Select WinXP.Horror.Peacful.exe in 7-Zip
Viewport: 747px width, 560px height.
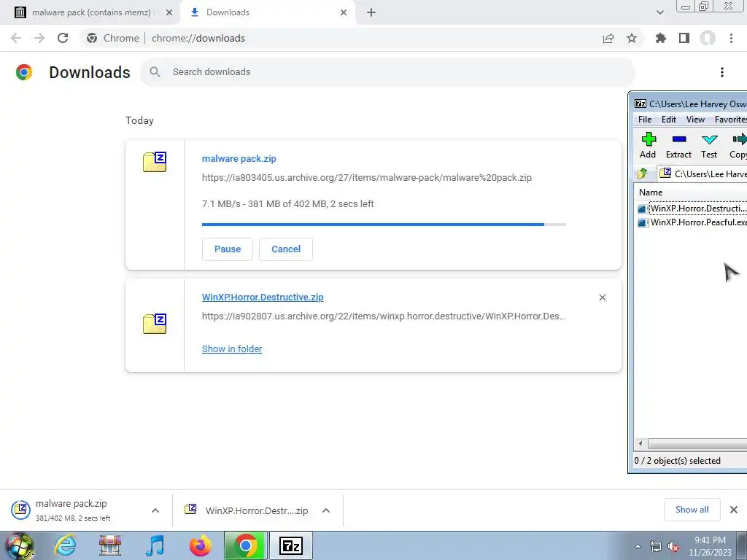[x=692, y=222]
